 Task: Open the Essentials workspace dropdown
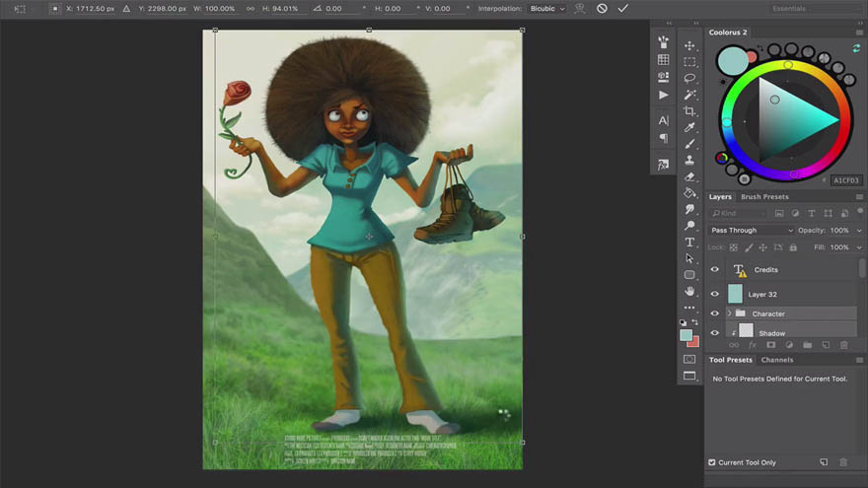coord(814,8)
